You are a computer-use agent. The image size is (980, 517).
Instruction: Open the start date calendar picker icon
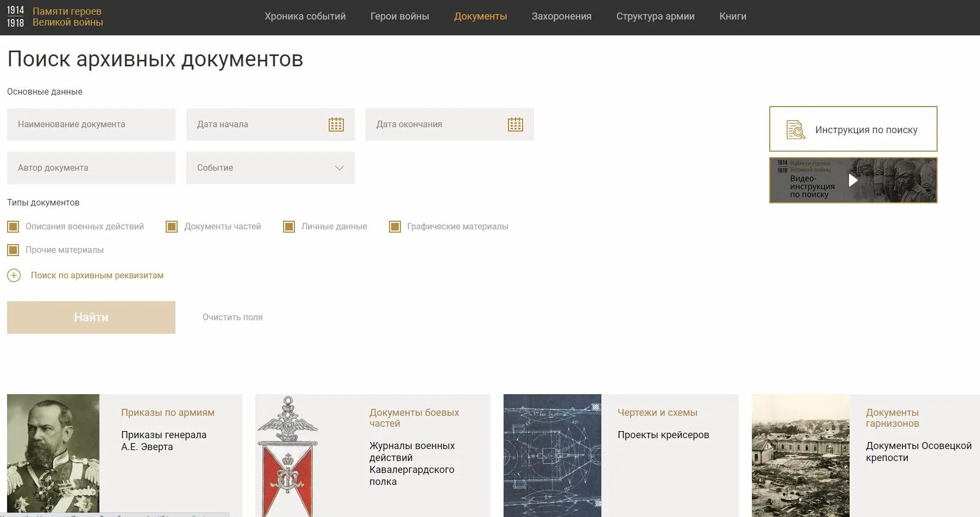click(336, 124)
